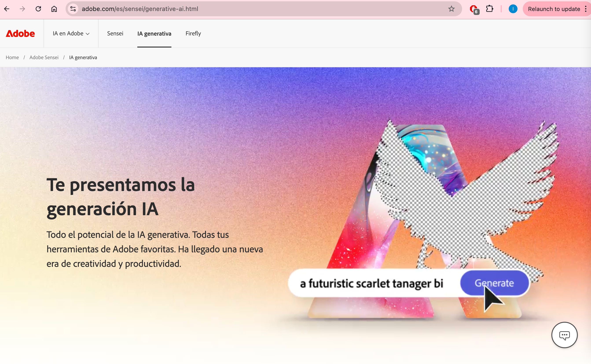Open the Extensions puzzle icon
The image size is (591, 364).
489,9
